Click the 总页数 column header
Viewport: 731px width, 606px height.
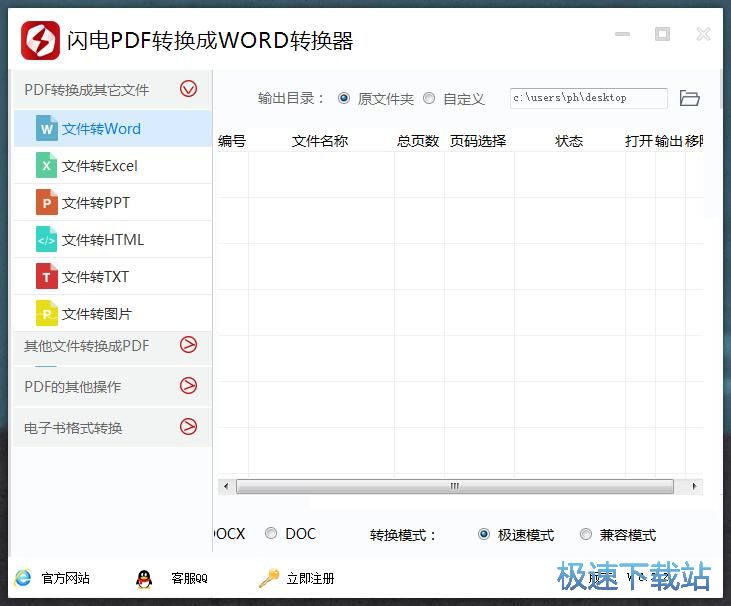pos(418,141)
